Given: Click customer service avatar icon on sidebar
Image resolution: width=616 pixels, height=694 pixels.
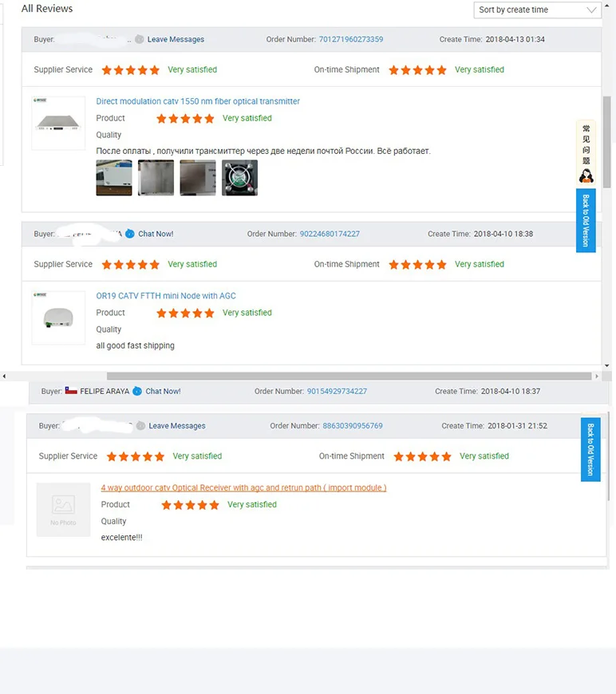Looking at the screenshot, I should [586, 176].
